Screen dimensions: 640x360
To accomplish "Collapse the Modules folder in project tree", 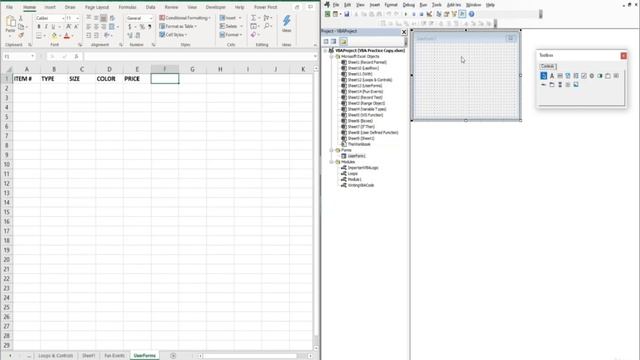I will [331, 162].
